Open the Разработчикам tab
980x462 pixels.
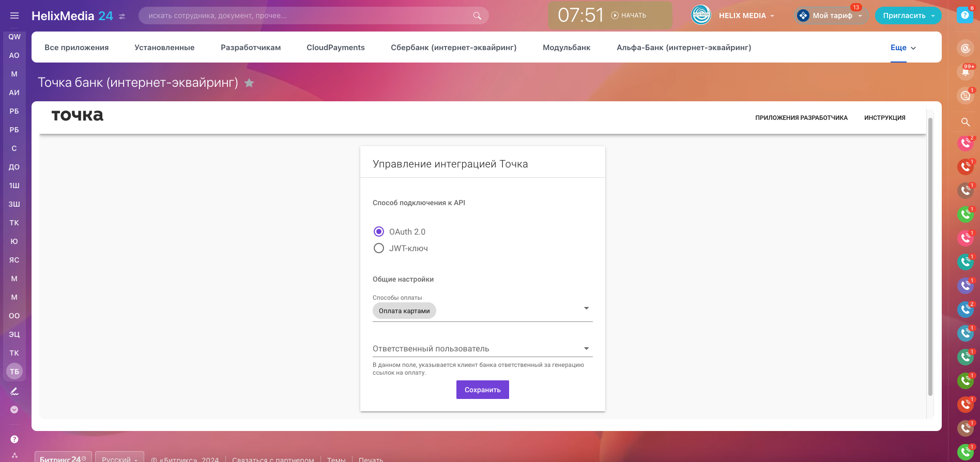click(x=251, y=48)
